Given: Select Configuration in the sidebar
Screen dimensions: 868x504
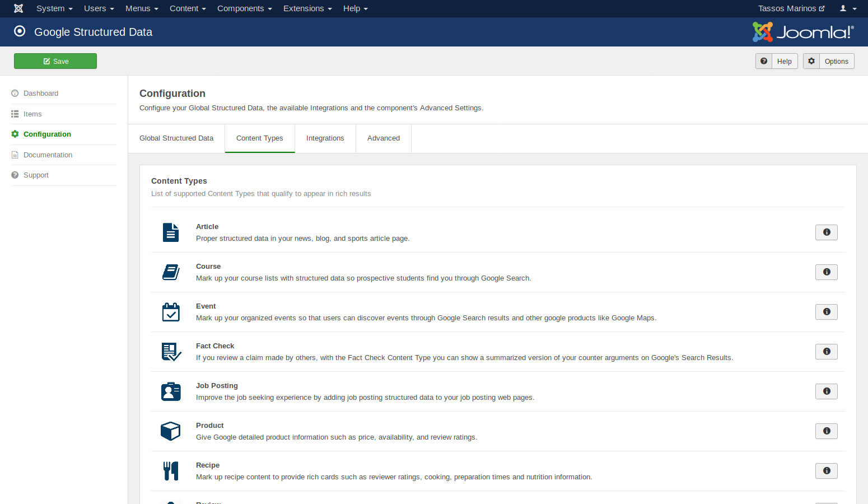Looking at the screenshot, I should [x=47, y=134].
